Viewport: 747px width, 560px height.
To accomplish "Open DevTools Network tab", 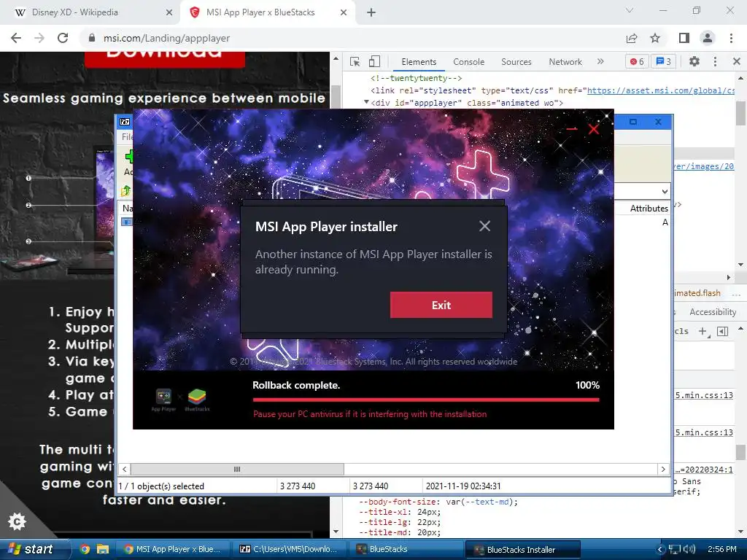I will point(565,62).
